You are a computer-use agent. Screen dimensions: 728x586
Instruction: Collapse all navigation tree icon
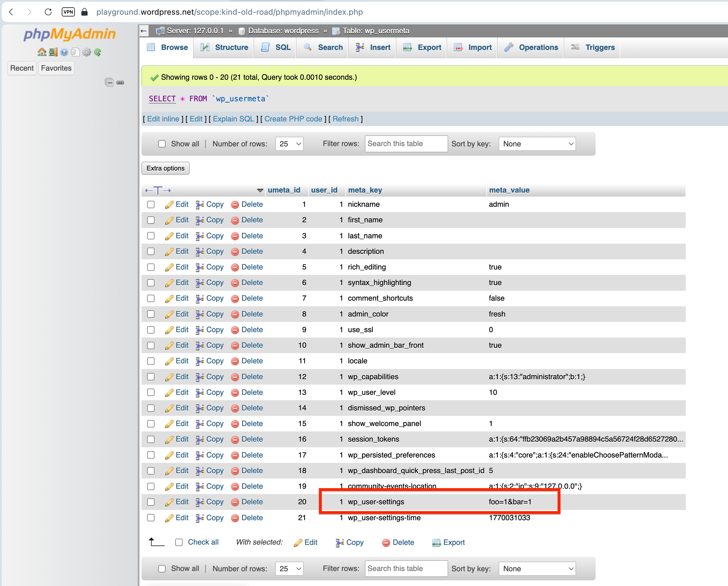pyautogui.click(x=109, y=83)
